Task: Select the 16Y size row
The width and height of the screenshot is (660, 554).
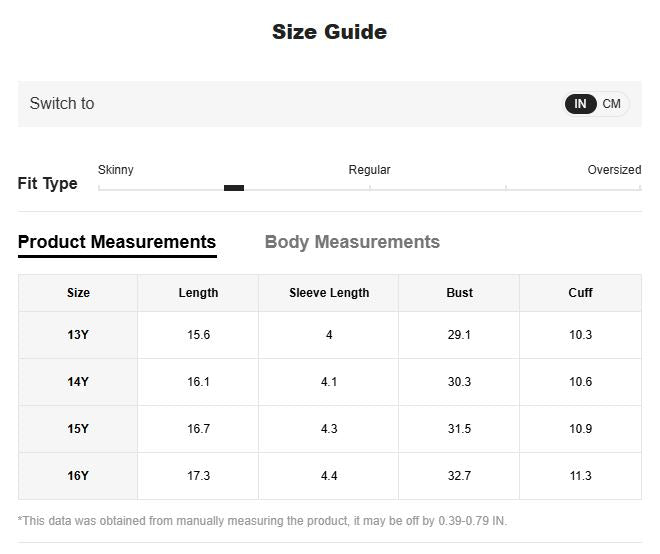Action: [330, 476]
